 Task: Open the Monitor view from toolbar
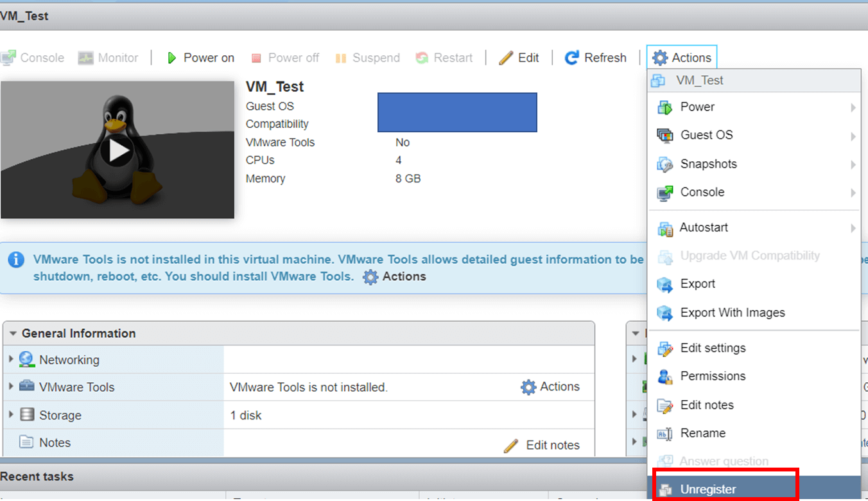pyautogui.click(x=108, y=58)
